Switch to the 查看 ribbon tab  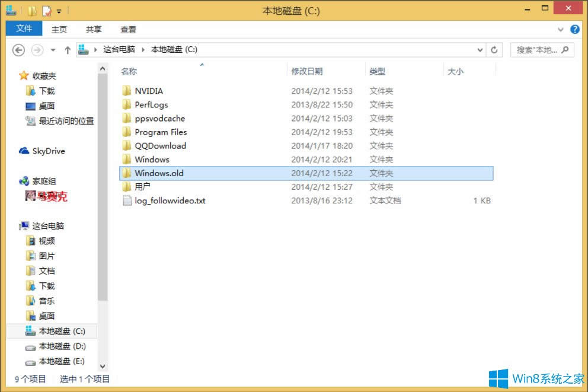[128, 29]
